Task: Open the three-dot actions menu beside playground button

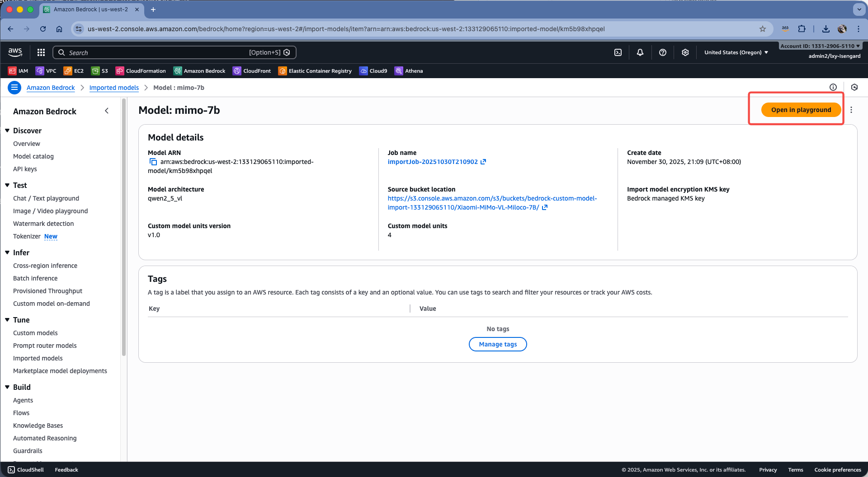Action: click(851, 110)
